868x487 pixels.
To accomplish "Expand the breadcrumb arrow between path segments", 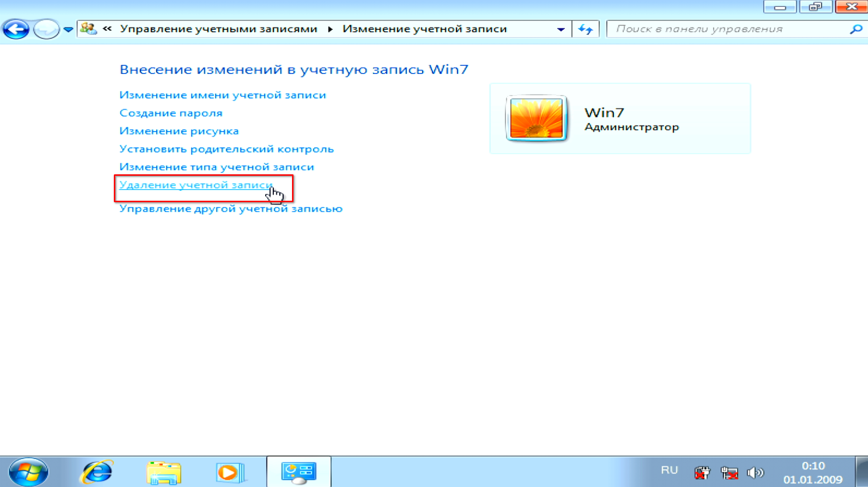I will pyautogui.click(x=330, y=29).
